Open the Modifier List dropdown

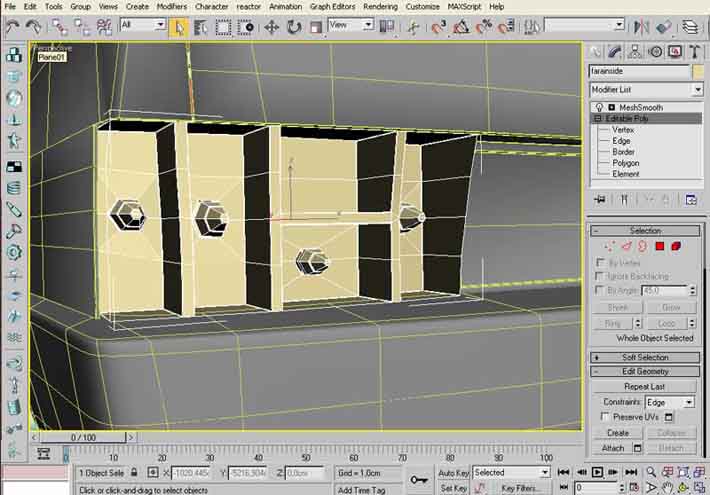click(x=645, y=90)
